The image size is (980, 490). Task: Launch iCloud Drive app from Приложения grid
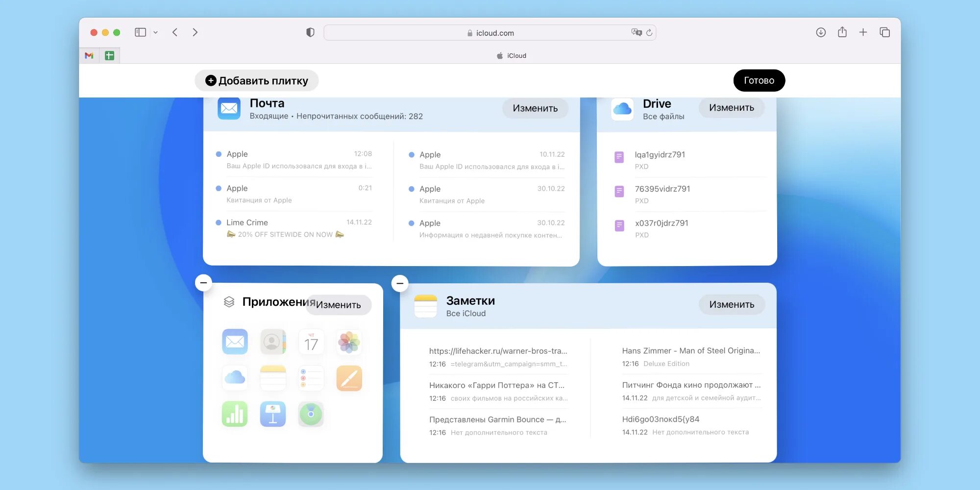pos(235,378)
